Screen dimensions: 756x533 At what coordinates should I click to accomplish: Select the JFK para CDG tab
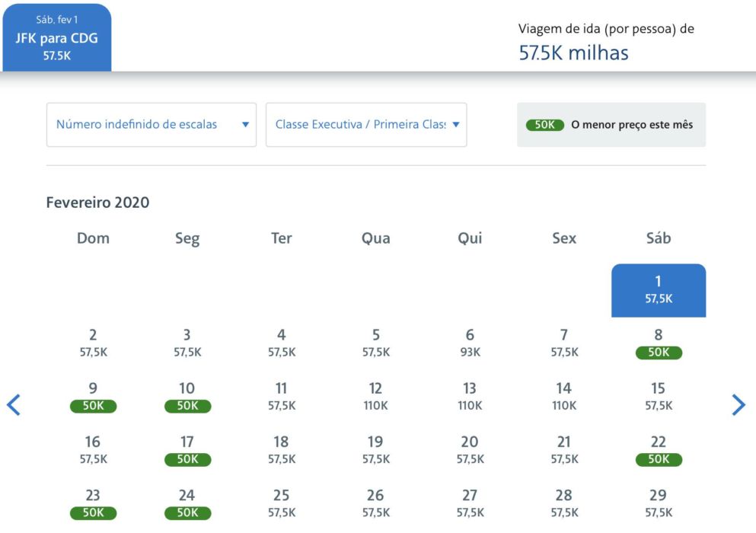(x=57, y=37)
